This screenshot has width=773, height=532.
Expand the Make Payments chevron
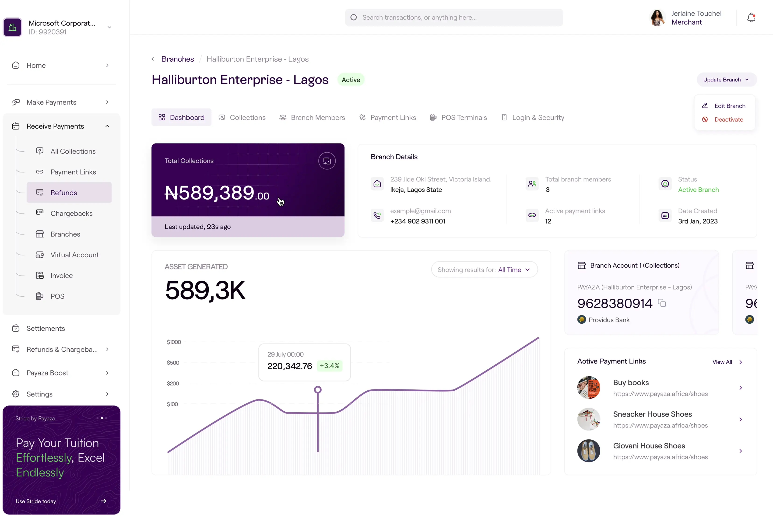click(107, 102)
